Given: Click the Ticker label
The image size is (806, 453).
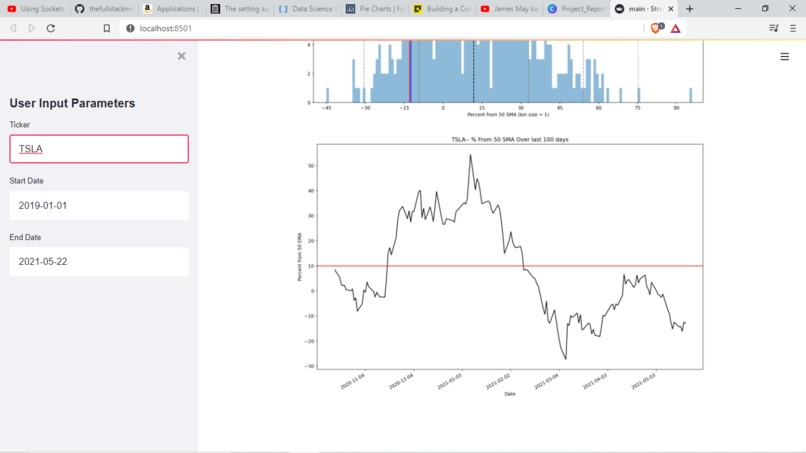Looking at the screenshot, I should point(20,124).
